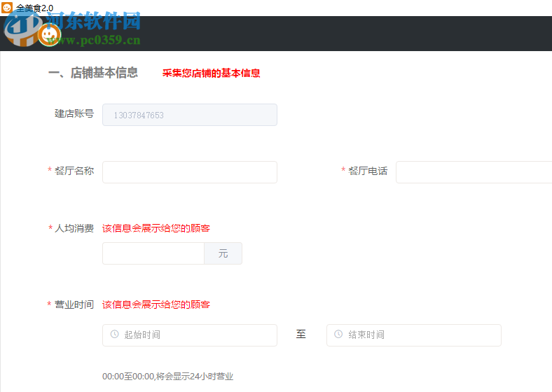Click the 元 unit addon
552x392 pixels.
pos(223,253)
